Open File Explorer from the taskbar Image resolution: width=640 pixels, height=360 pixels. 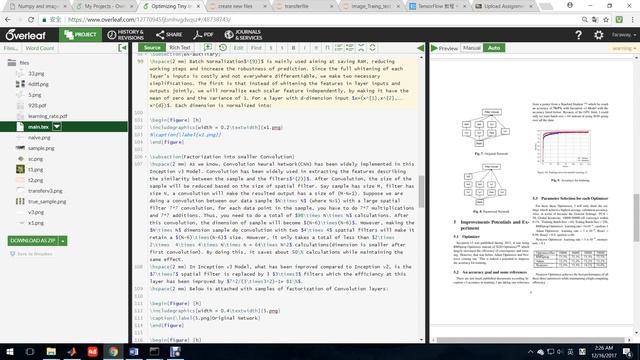(51, 352)
